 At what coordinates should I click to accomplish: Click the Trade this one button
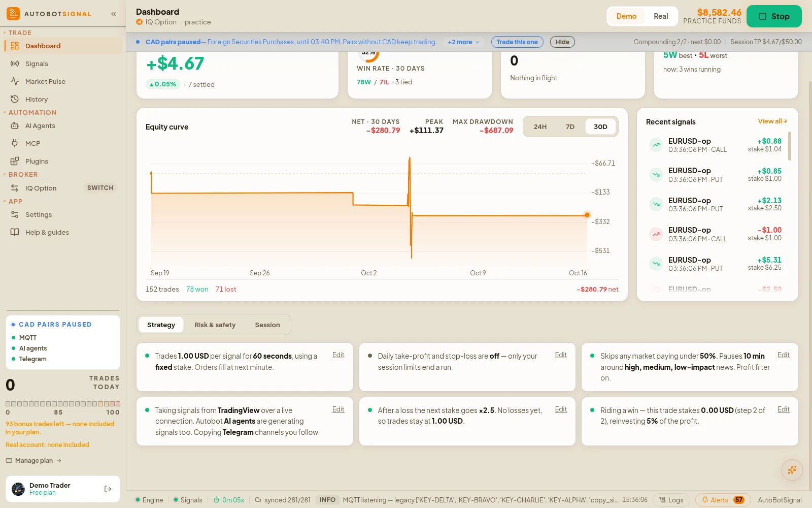[x=517, y=42]
